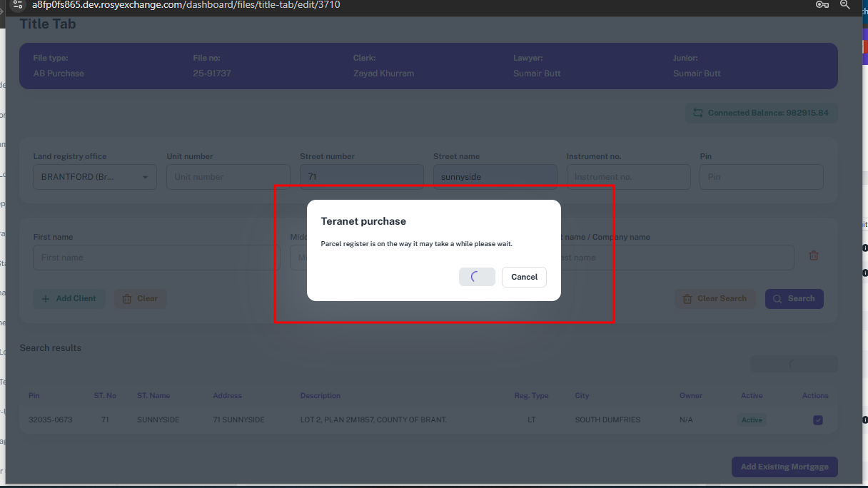868x488 pixels.
Task: Click the Street name field containing sunnyside
Action: tap(495, 177)
